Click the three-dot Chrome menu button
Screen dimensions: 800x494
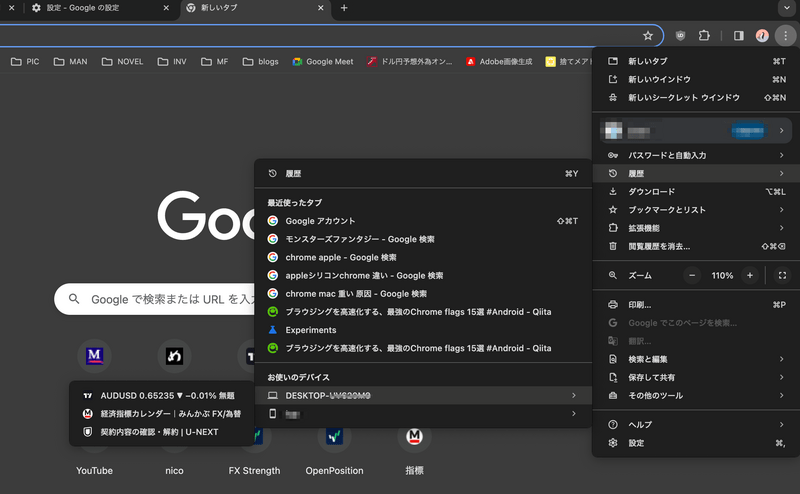pos(785,36)
